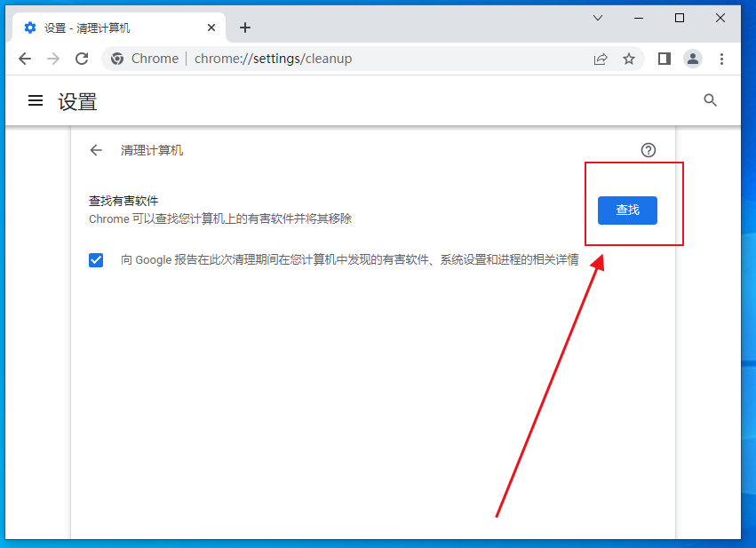
Task: Open the settings hamburger menu
Action: tap(36, 100)
